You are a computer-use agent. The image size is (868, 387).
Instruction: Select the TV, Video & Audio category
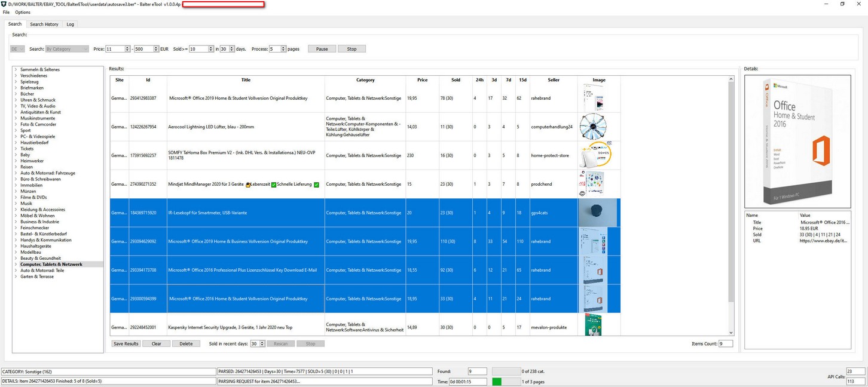(x=38, y=106)
